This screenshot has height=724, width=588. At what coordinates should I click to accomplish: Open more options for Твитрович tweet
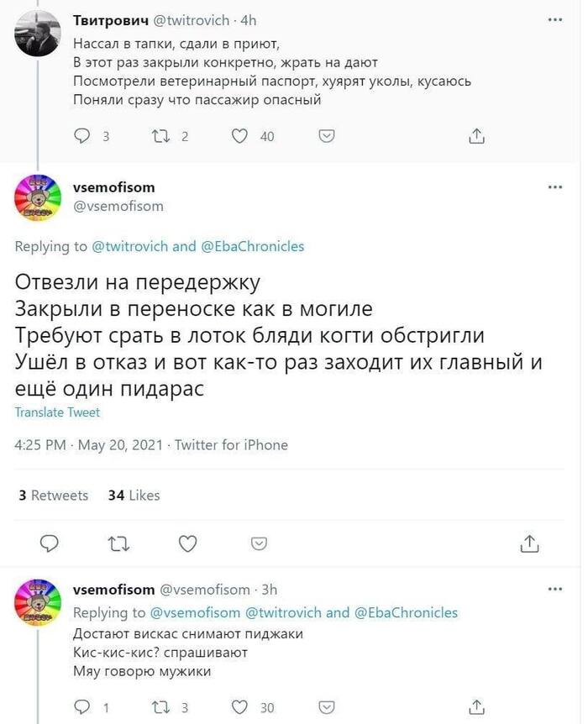click(554, 18)
